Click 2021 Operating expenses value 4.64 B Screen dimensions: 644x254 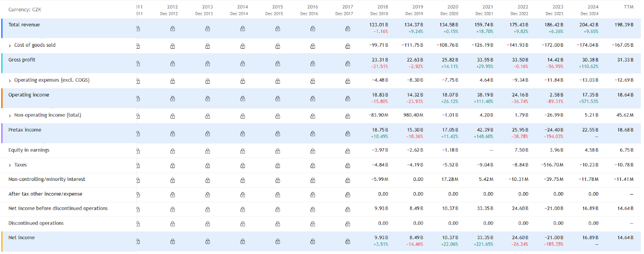pyautogui.click(x=486, y=80)
